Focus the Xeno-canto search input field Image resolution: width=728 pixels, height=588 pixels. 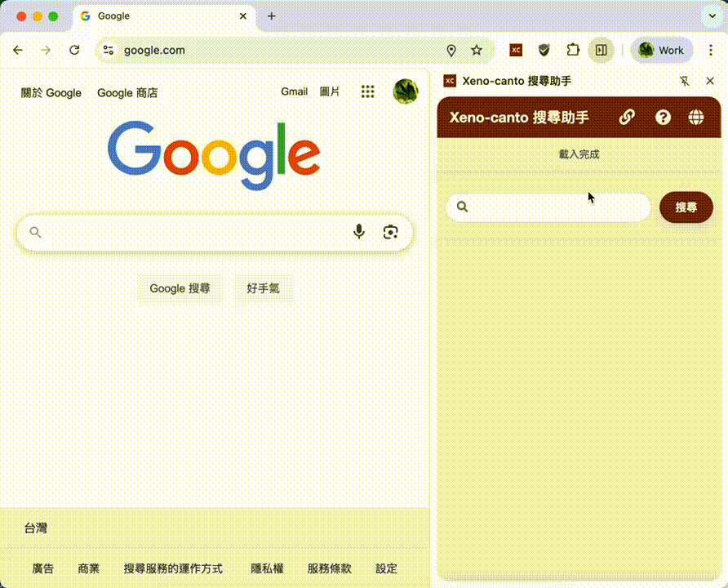548,207
